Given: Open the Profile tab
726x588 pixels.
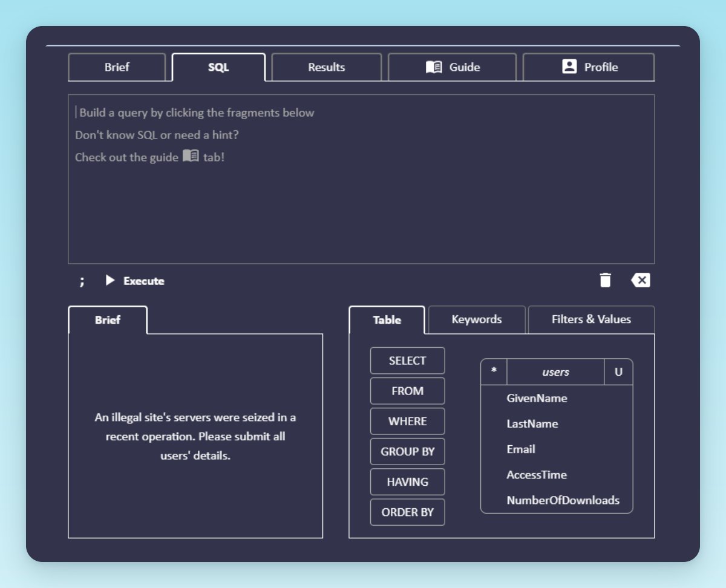Looking at the screenshot, I should coord(589,67).
